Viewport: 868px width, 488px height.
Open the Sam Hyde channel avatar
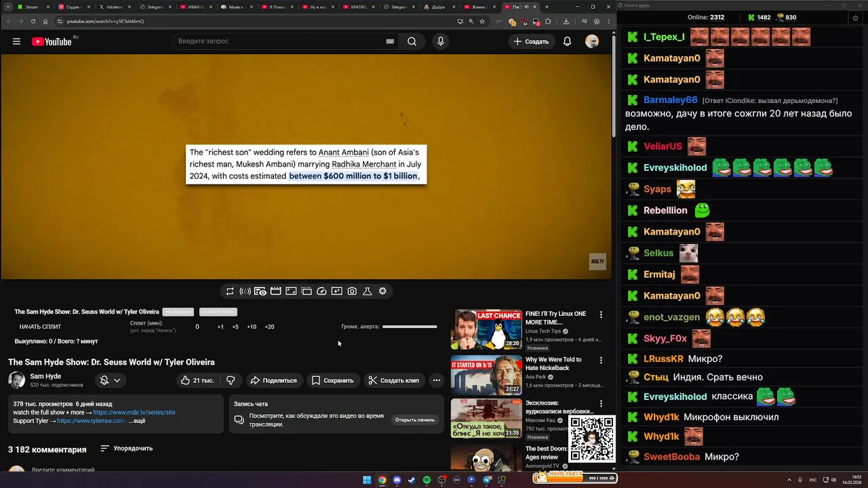tap(17, 380)
